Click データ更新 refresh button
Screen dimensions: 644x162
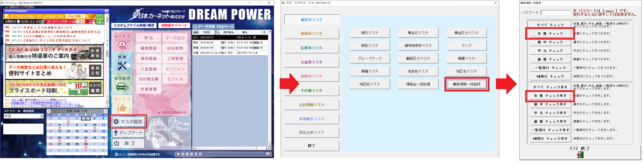(204, 27)
